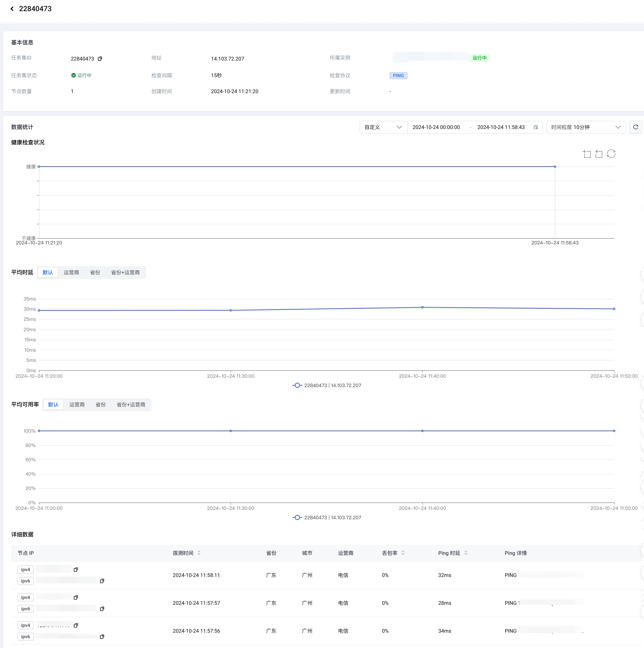Click the start date 2024-10-24 00:00:00 field

[x=436, y=127]
